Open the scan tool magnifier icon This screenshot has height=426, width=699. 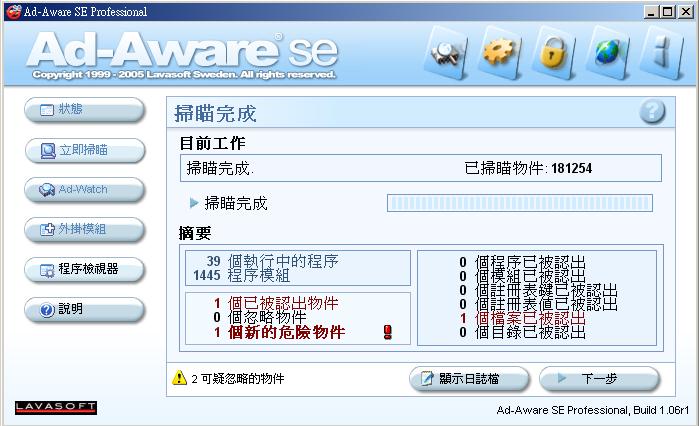[446, 54]
